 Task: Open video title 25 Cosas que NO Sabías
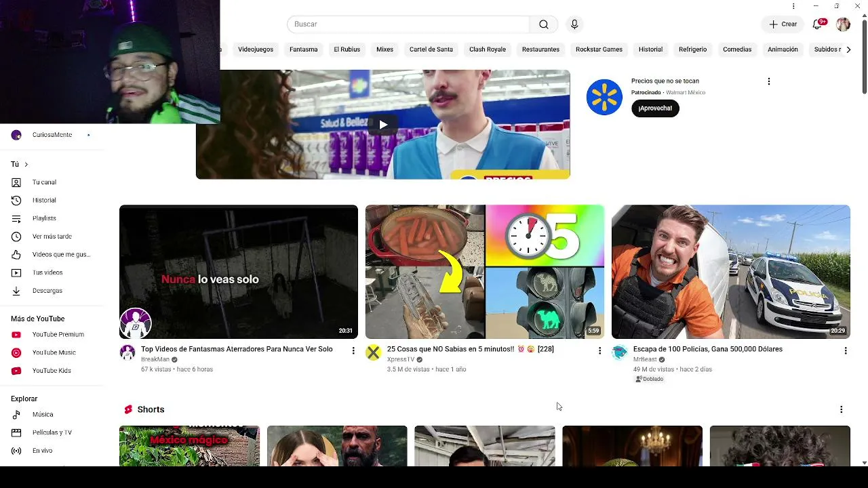[x=470, y=349]
